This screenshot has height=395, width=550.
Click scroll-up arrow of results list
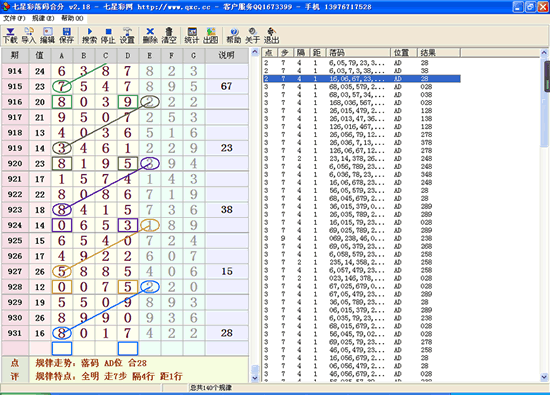(544, 53)
